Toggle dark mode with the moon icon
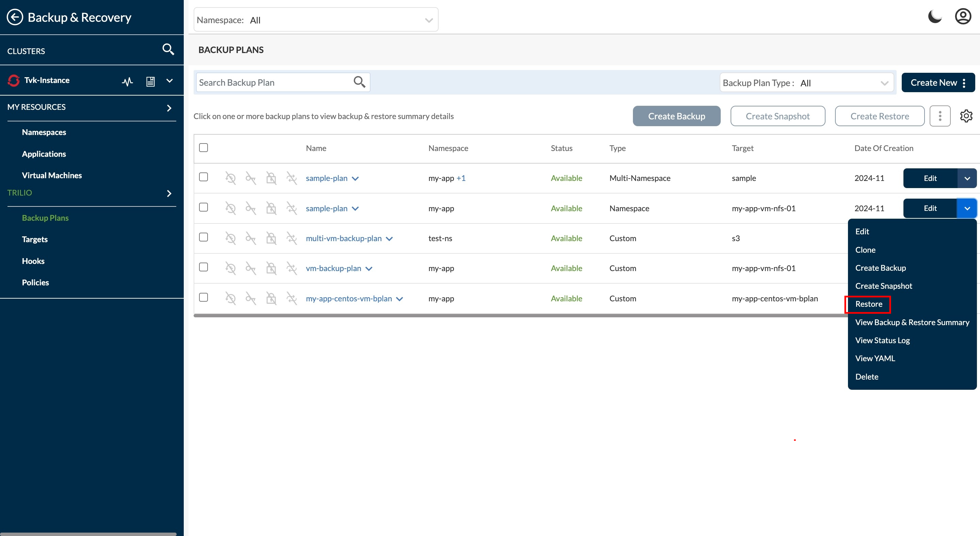 tap(935, 16)
